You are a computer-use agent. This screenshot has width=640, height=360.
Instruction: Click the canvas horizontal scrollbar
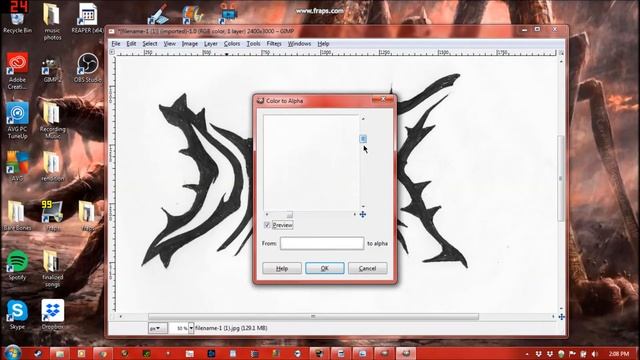[313, 317]
